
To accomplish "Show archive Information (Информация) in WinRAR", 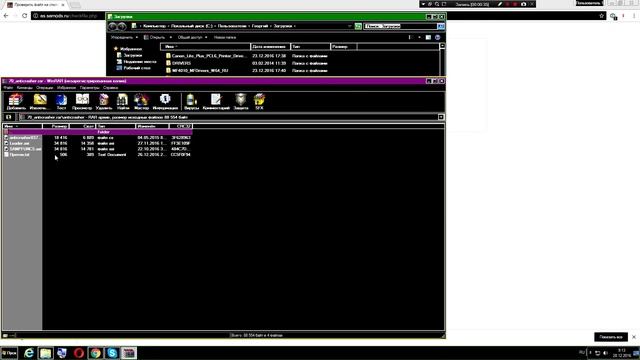I will (165, 102).
